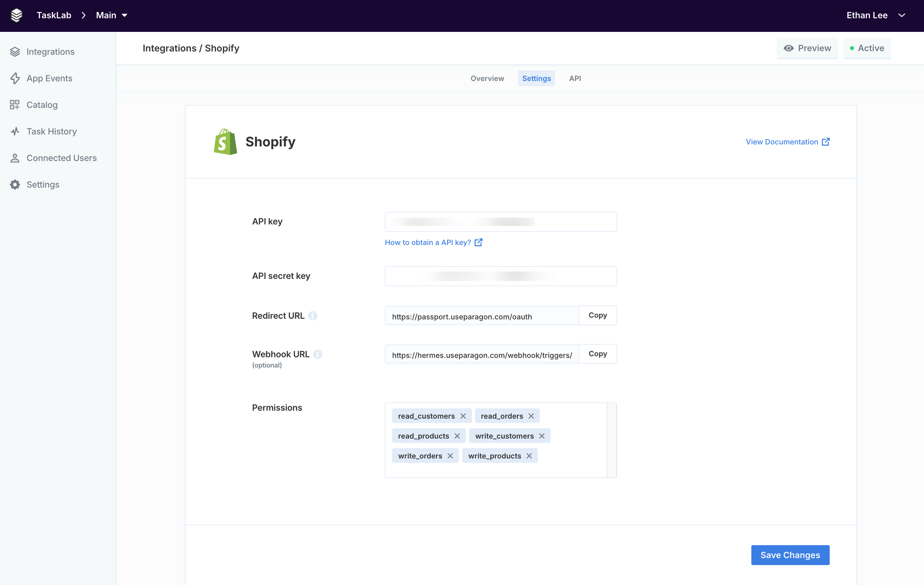Viewport: 924px width, 585px height.
Task: Click the eye icon on Preview
Action: click(789, 48)
